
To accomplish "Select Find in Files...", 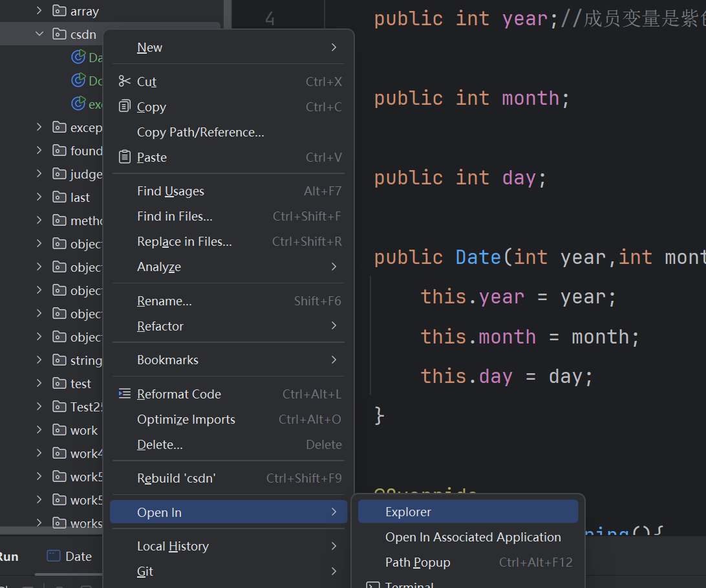I will click(228, 216).
